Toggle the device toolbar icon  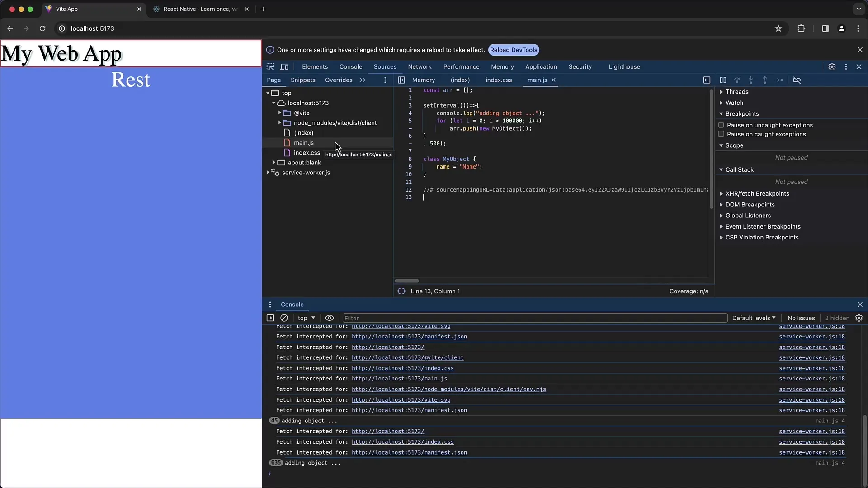point(284,67)
